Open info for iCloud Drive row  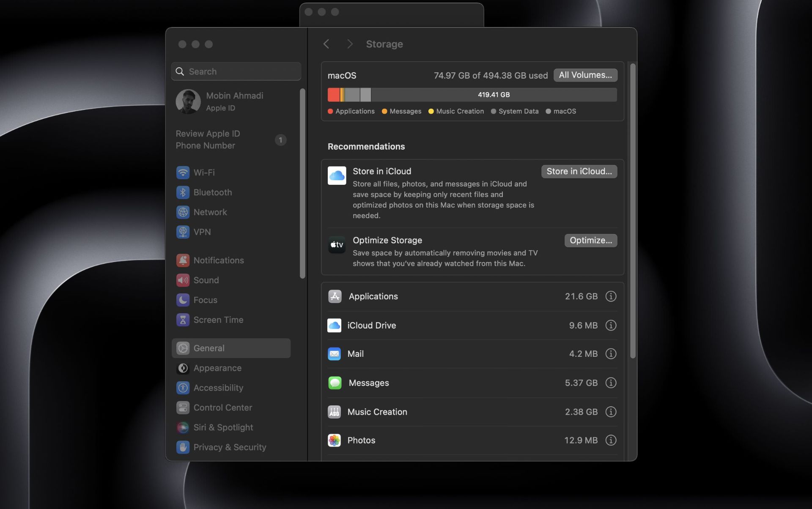[610, 326]
